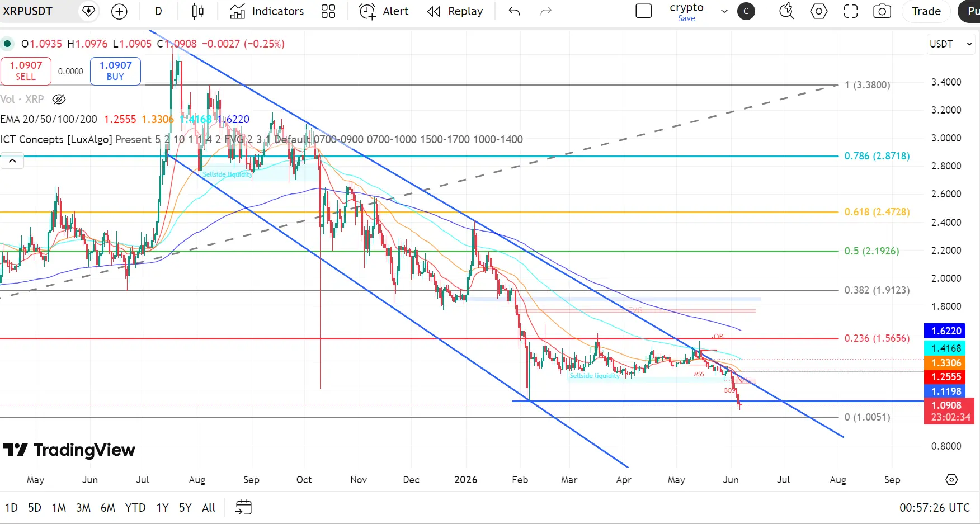Click the 00:57:26 UTC timezone clock
Image resolution: width=980 pixels, height=524 pixels.
934,508
